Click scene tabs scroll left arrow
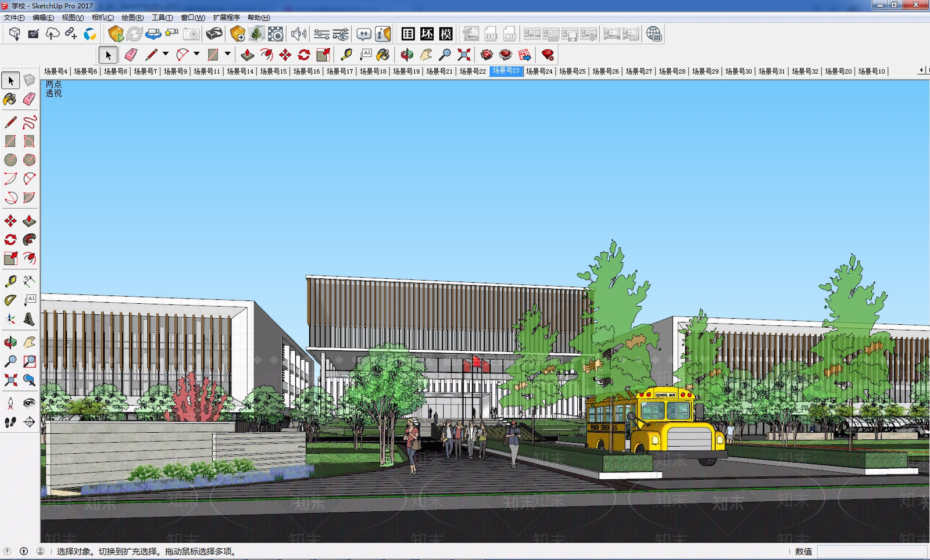930x560 pixels. [921, 70]
